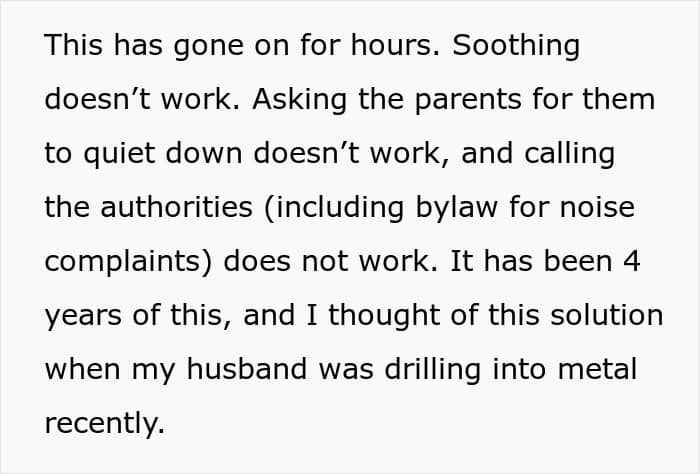Click the word "recently." on the last line

(103, 425)
